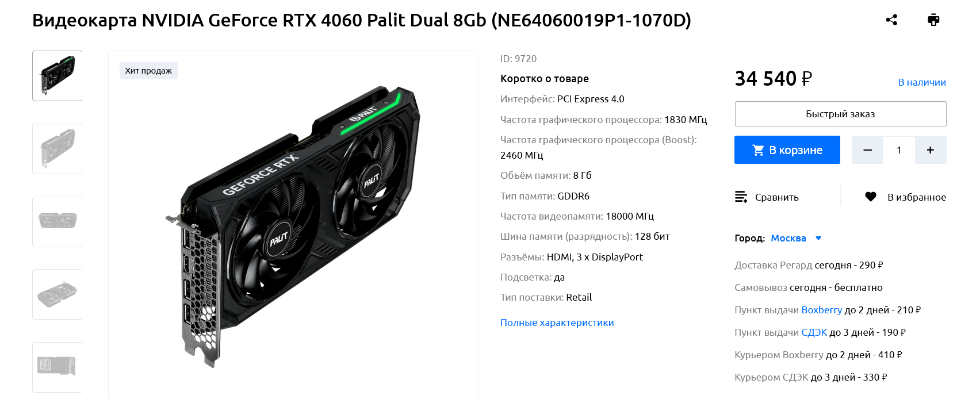
Task: Increase quantity with the plus button
Action: coord(931,150)
